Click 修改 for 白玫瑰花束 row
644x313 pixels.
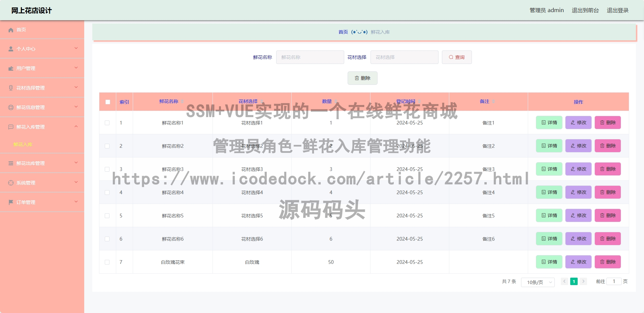578,262
